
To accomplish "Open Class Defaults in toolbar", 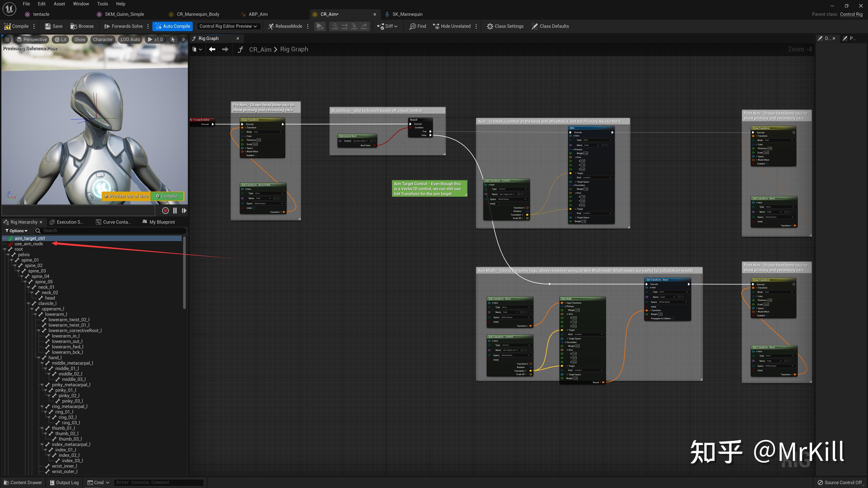I will (550, 26).
